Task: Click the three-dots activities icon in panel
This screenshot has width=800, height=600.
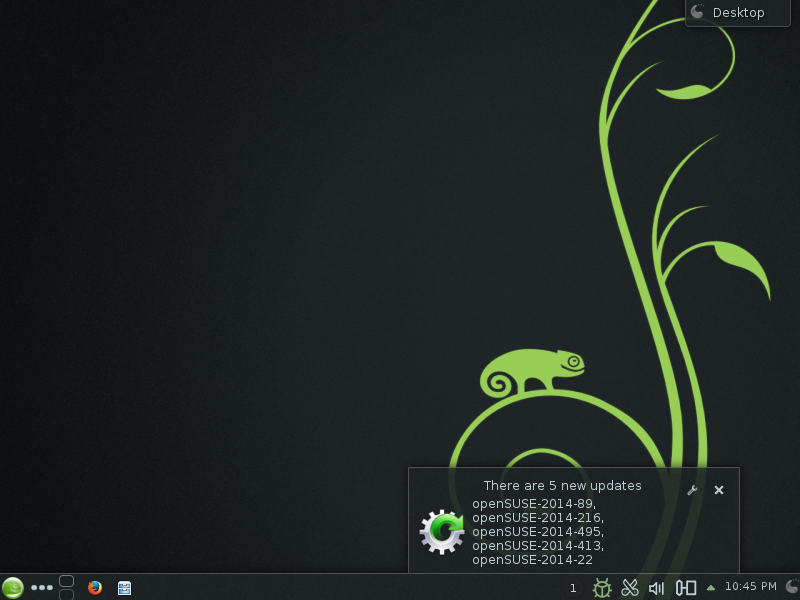Action: tap(42, 588)
